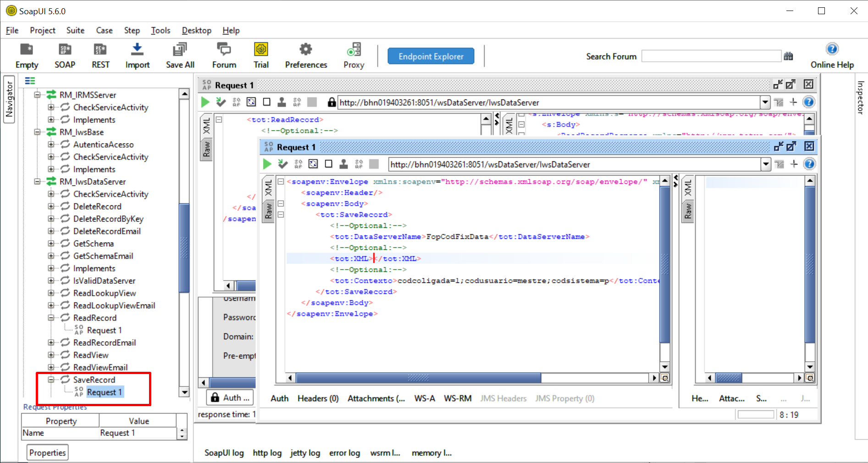Select the IsValidDataServer operation in tree
Screen dimensions: 868x463
click(x=104, y=281)
